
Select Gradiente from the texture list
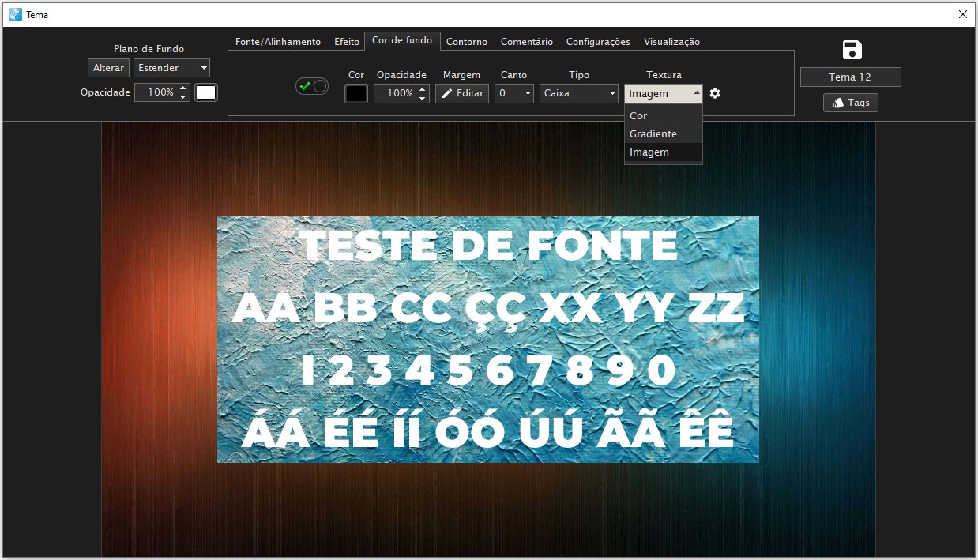(x=653, y=134)
